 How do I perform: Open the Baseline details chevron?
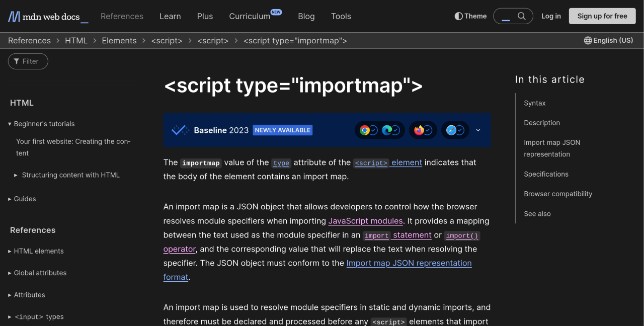pos(477,130)
